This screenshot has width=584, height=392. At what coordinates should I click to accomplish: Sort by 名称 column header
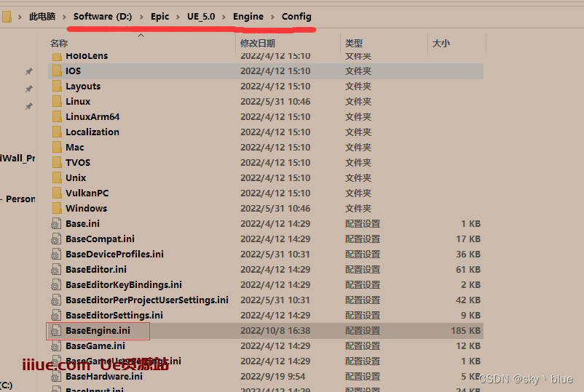(59, 44)
